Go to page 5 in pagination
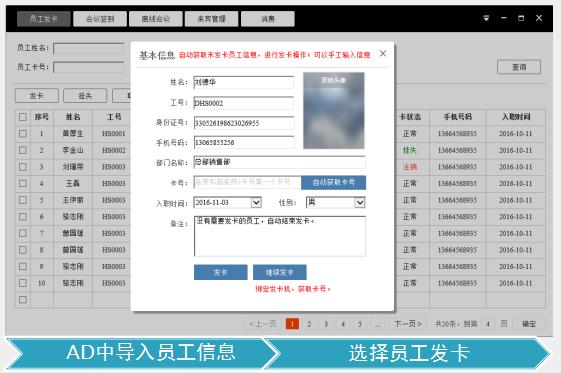 tap(360, 324)
